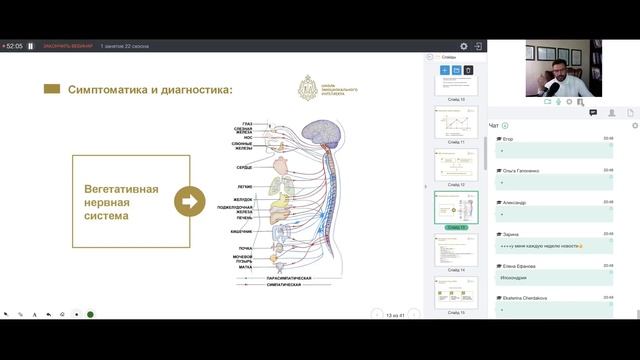Click the exit webinar icon
The height and width of the screenshot is (360, 640).
coord(478,46)
